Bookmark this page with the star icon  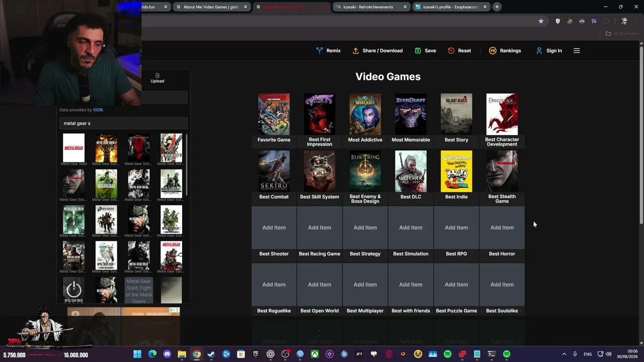click(x=541, y=21)
